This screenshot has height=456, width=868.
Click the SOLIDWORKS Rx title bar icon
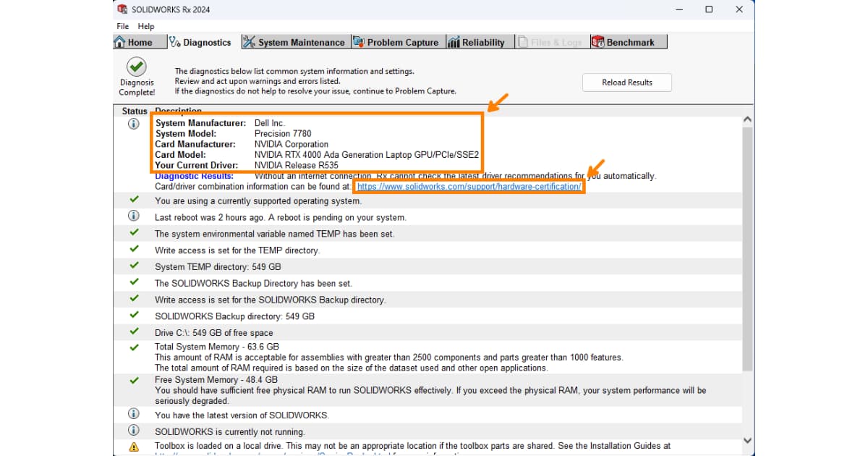[122, 9]
